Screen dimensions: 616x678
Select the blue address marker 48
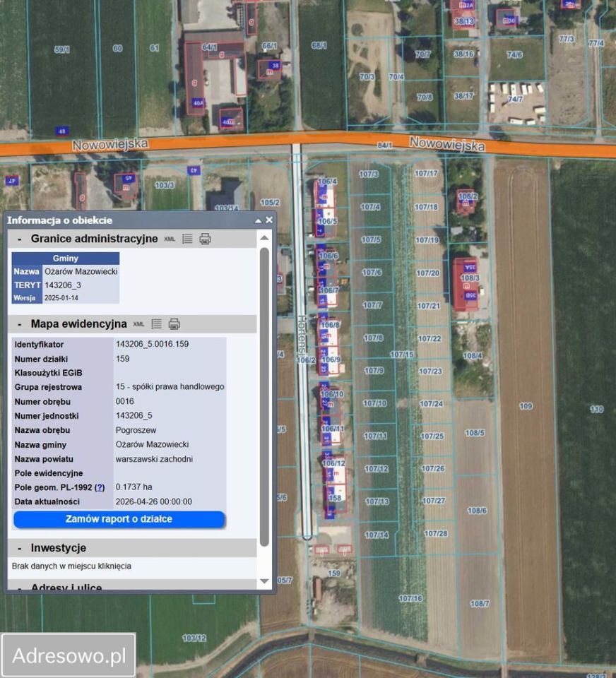62,131
